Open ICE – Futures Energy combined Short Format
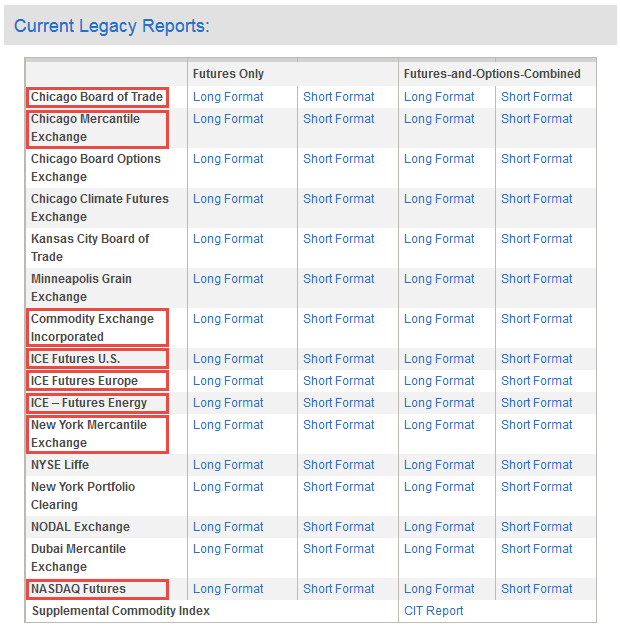The height and width of the screenshot is (627, 620). tap(536, 403)
